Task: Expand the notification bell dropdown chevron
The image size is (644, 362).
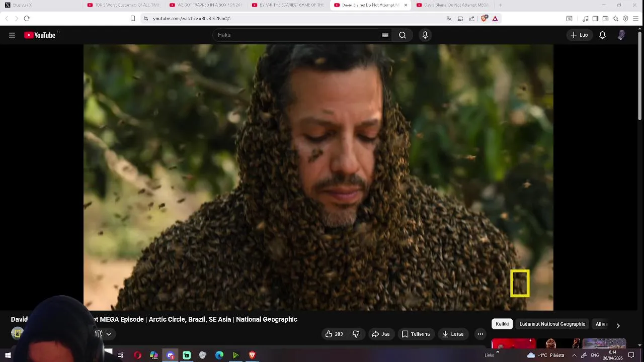Action: pyautogui.click(x=108, y=334)
